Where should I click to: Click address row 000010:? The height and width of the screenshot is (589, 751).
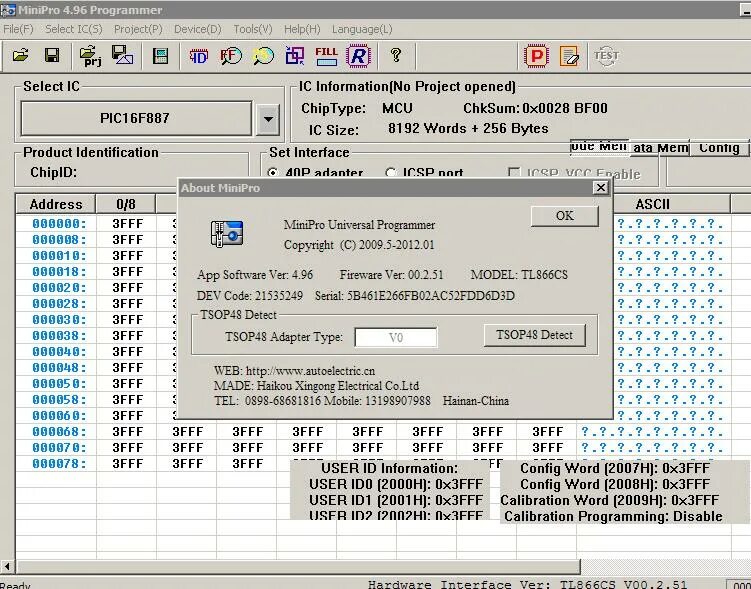tap(59, 256)
